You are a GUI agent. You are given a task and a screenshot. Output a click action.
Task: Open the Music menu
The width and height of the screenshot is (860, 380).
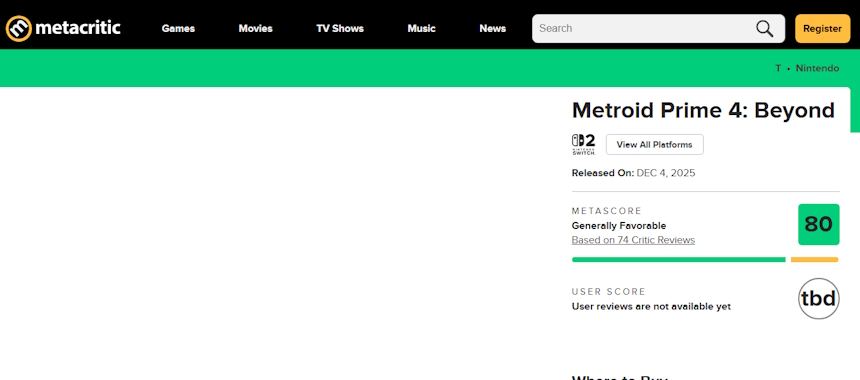(x=421, y=29)
